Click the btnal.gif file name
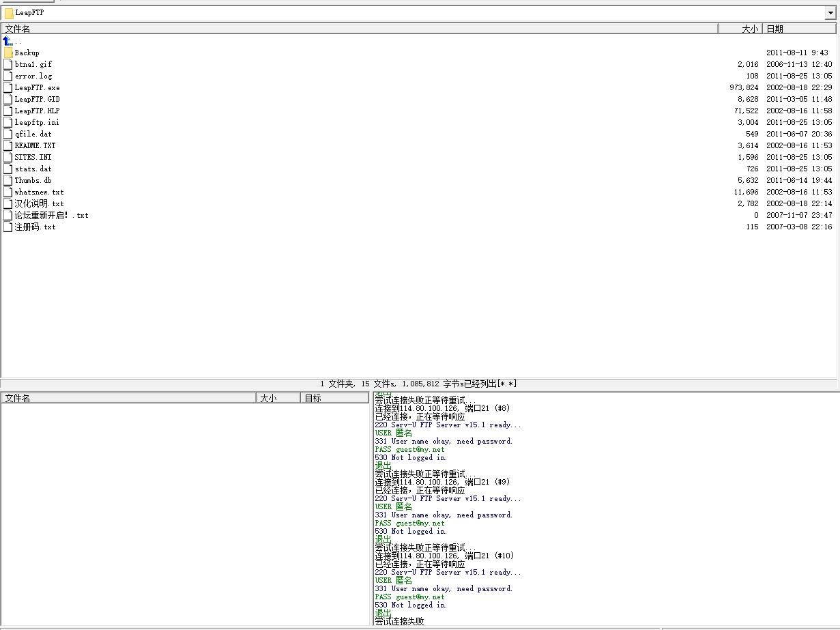 [33, 64]
